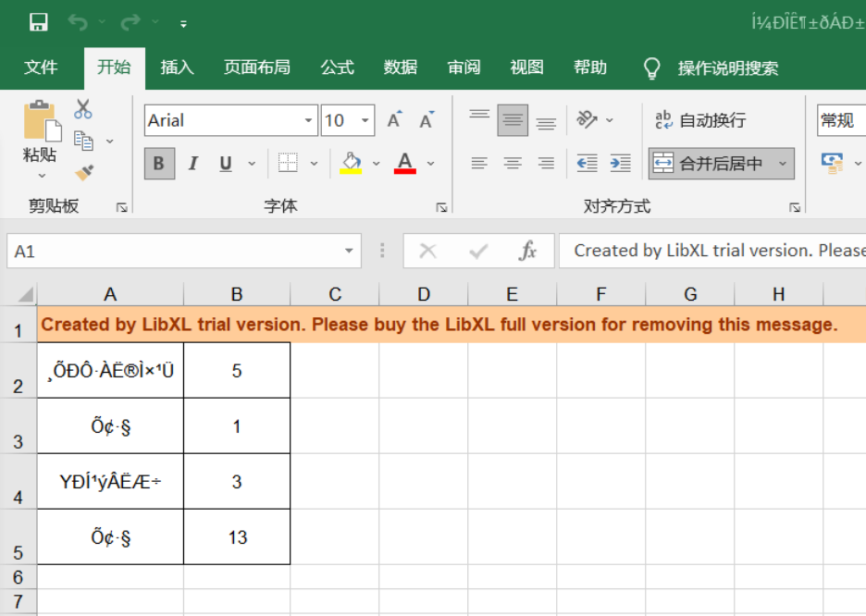Click the Insert Function fx icon
866x616 pixels.
point(527,251)
